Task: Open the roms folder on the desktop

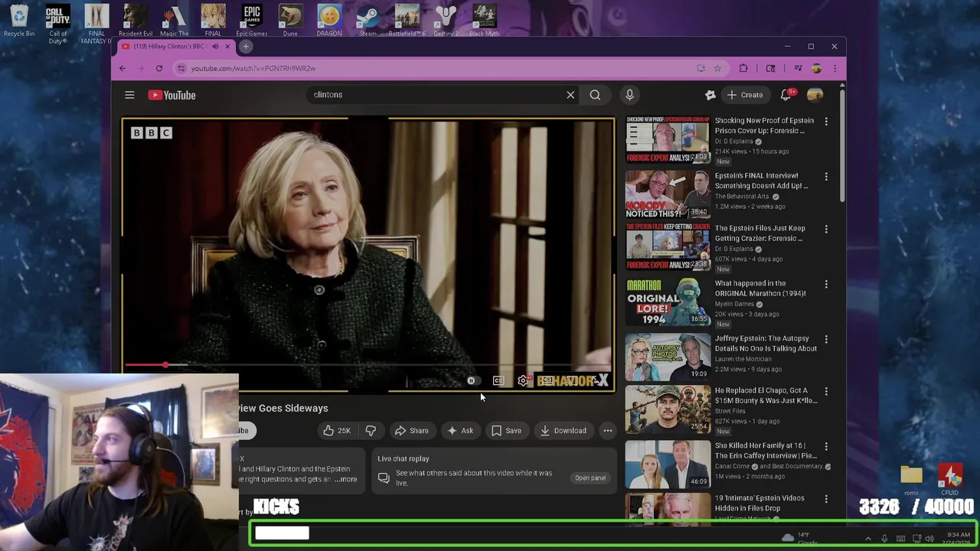Action: 911,480
